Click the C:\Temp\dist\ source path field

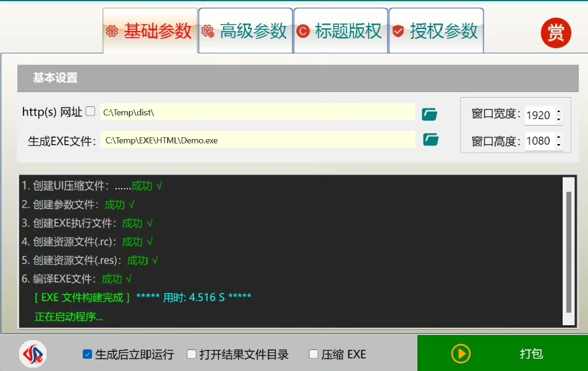coord(258,113)
